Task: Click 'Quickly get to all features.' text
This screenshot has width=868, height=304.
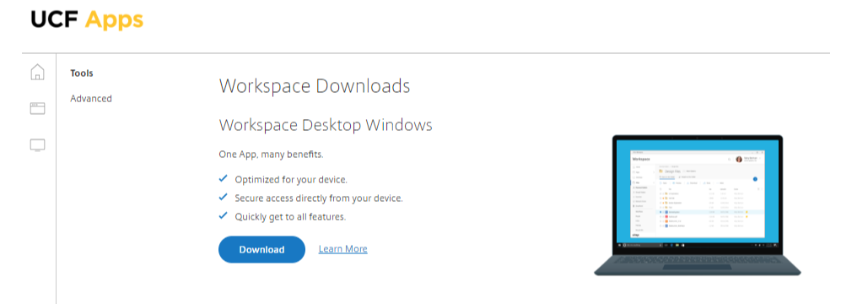Action: (x=291, y=217)
